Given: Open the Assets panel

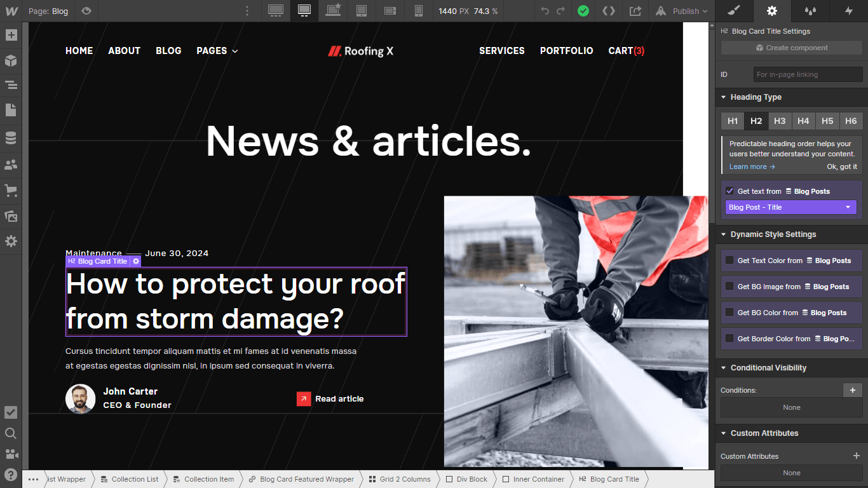Looking at the screenshot, I should click(11, 216).
